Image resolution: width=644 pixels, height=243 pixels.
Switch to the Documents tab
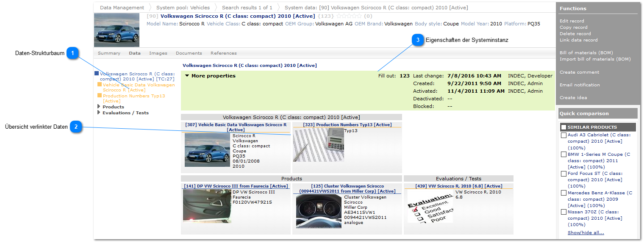189,53
